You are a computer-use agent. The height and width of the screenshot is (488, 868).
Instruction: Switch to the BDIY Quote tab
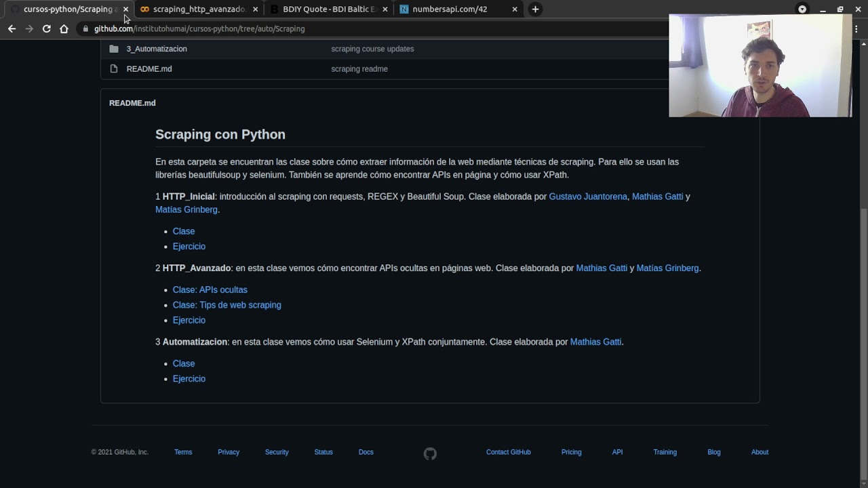328,9
